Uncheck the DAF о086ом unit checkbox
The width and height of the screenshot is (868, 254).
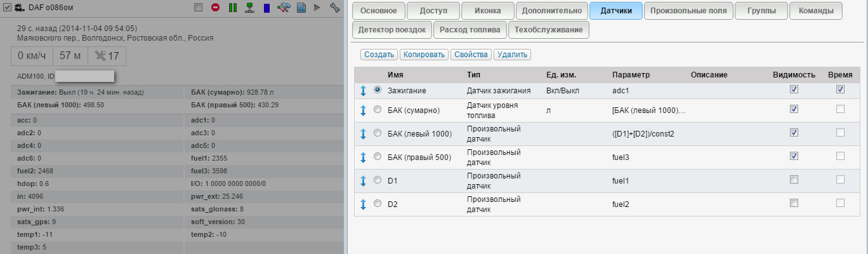(8, 8)
